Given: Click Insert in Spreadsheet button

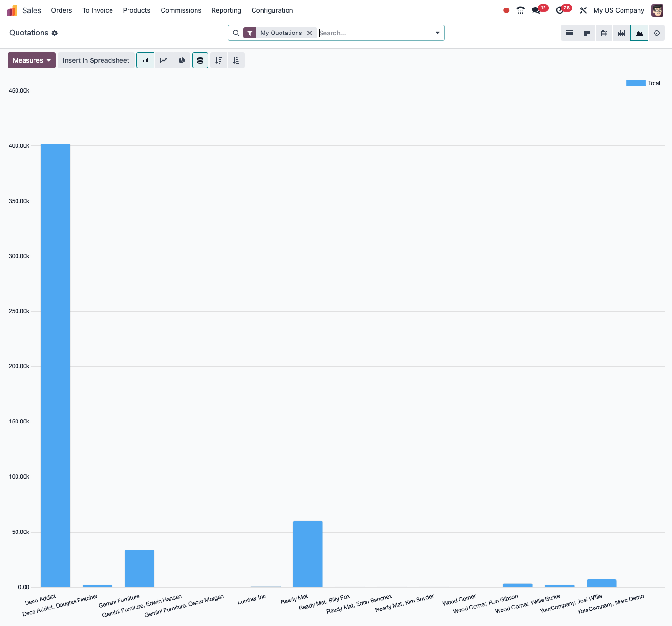Looking at the screenshot, I should point(96,60).
